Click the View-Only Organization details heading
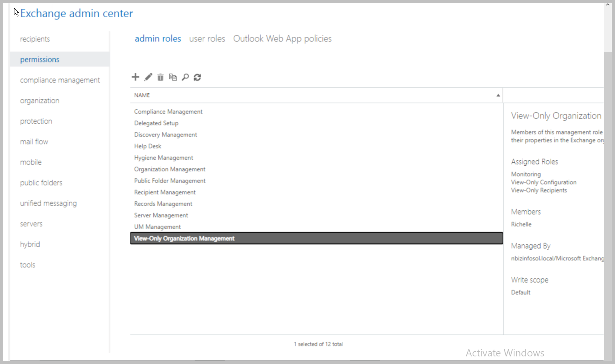The image size is (615, 364). pyautogui.click(x=556, y=116)
